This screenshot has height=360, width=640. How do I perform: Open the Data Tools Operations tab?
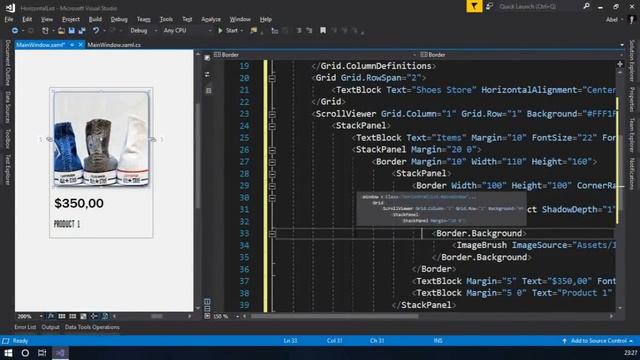[x=92, y=327]
